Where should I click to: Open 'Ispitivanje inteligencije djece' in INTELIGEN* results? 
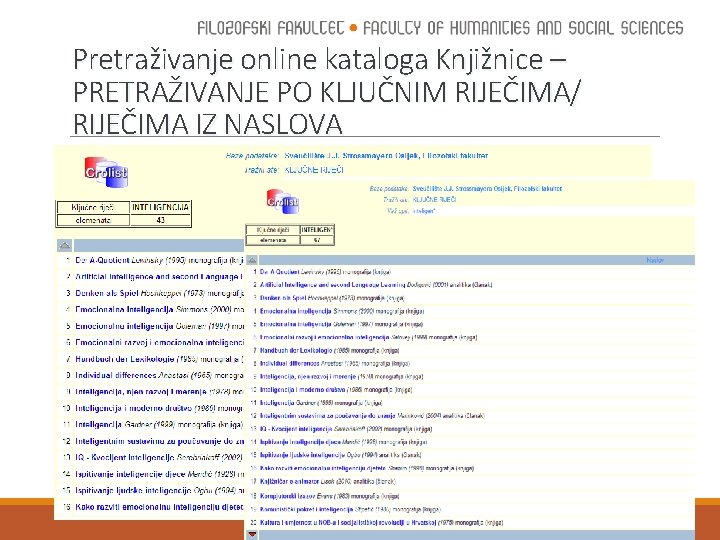click(x=300, y=442)
